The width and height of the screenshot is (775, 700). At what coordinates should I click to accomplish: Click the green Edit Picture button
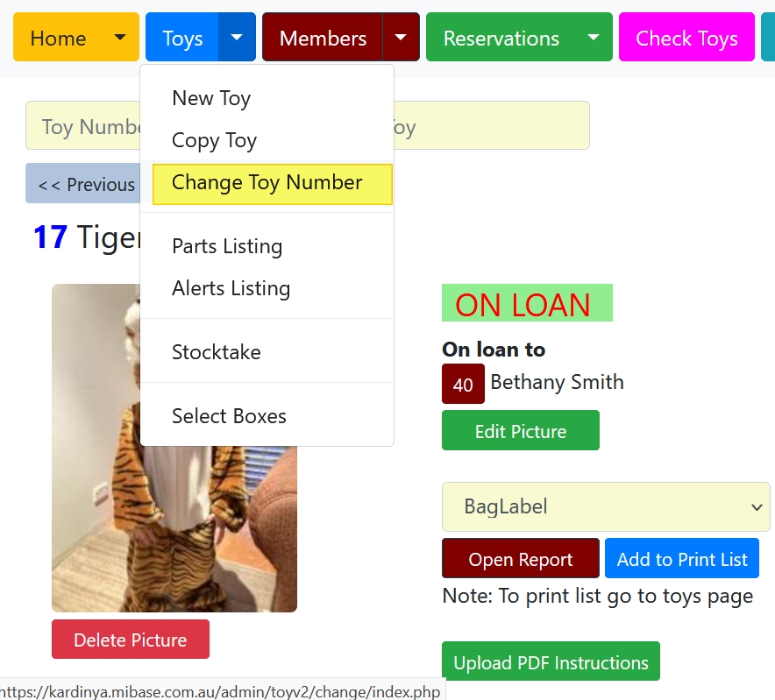tap(521, 430)
